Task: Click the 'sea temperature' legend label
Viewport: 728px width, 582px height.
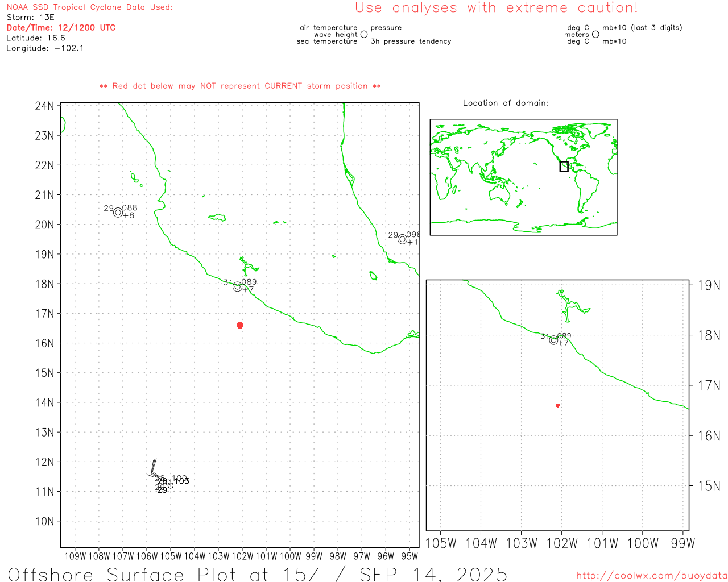Action: point(327,41)
